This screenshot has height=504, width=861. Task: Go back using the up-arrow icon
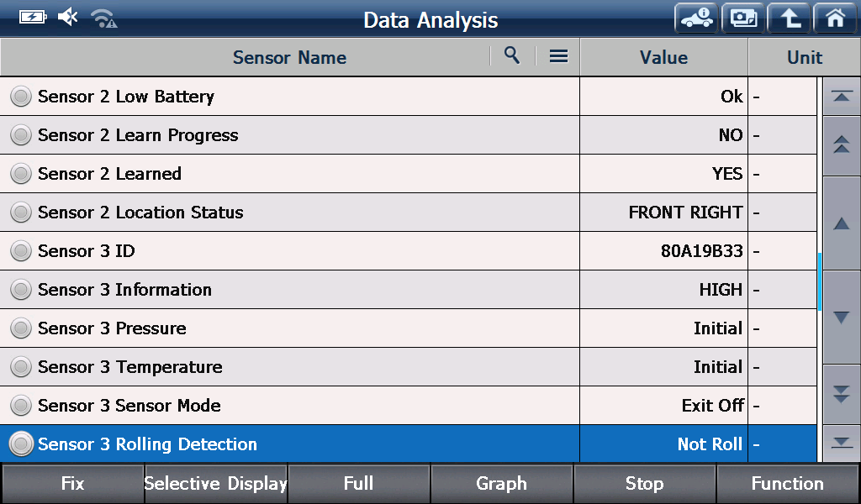[789, 18]
